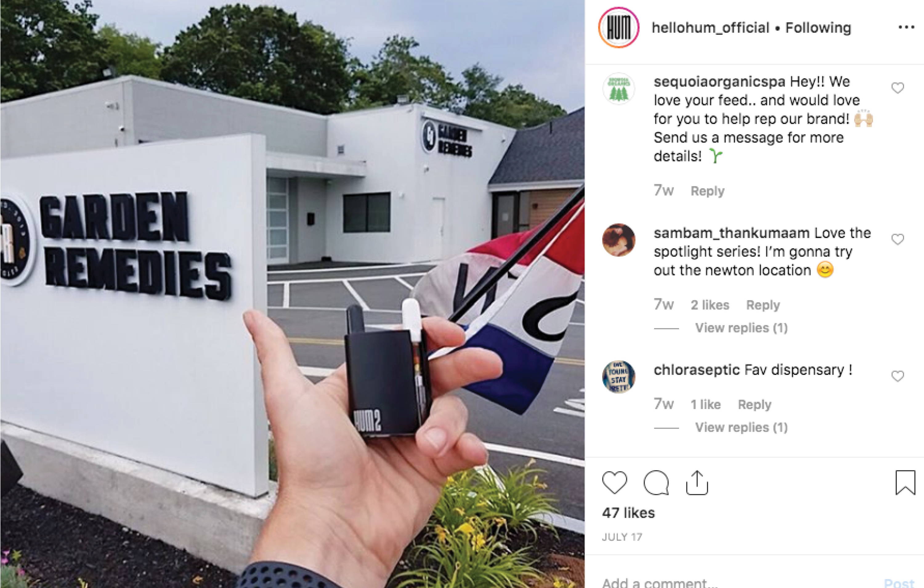
Task: View sequoiaorganicspa's avatar
Action: pos(618,89)
